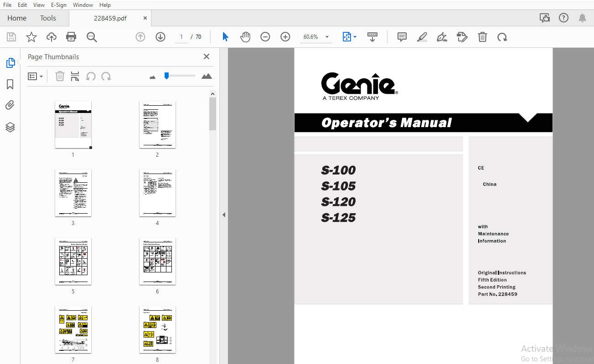Expand the page fit options arrow

[355, 37]
